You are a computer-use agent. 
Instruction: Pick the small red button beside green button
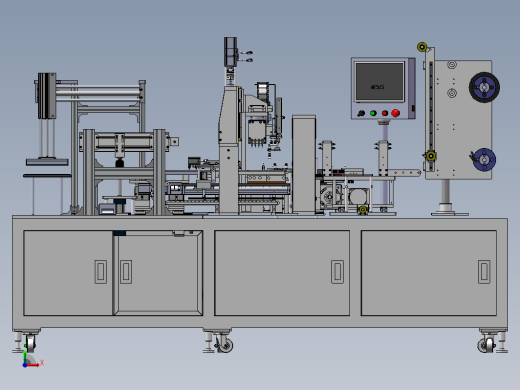pyautogui.click(x=385, y=113)
